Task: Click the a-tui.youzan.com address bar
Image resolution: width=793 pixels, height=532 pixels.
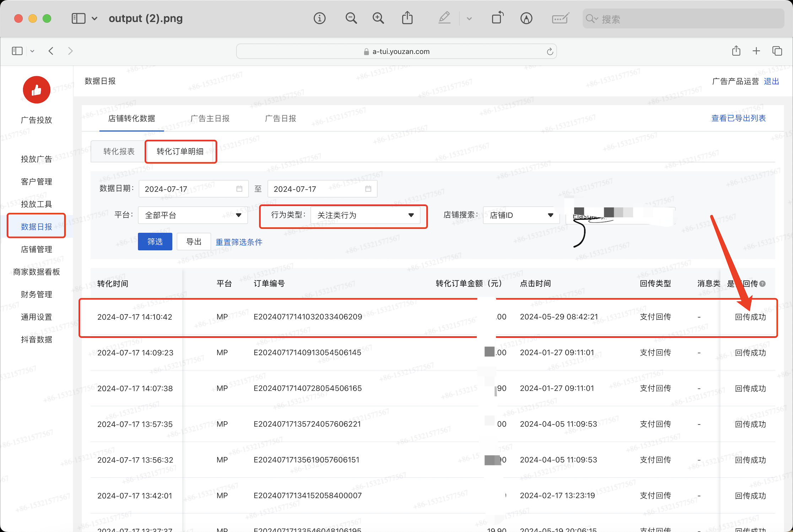Action: click(396, 51)
